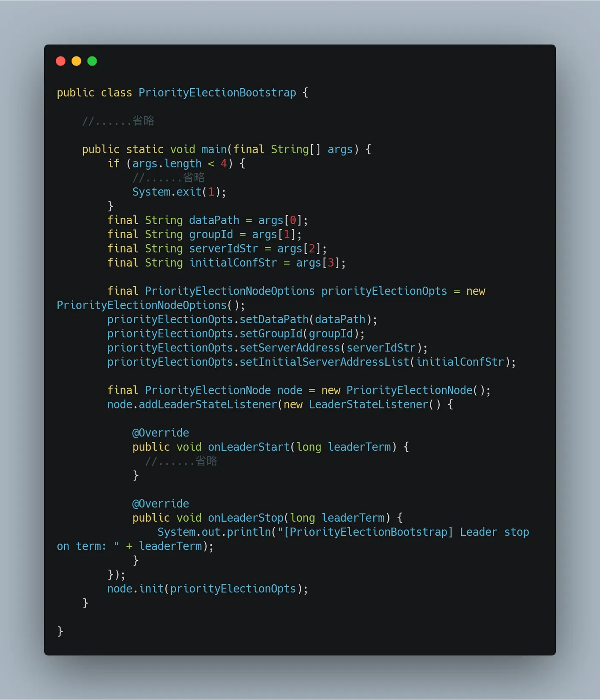
Task: Click the 'onLeaderStop(long leaderTerm)' method signature
Action: click(267, 518)
